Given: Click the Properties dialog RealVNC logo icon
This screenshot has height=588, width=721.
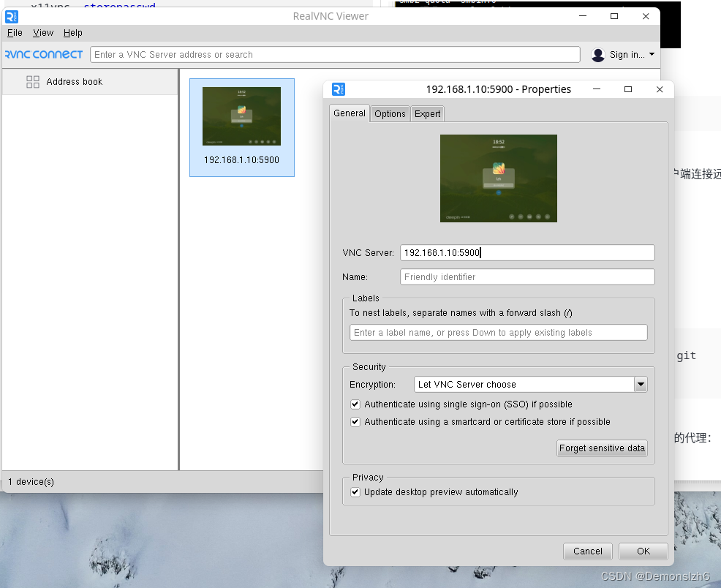Looking at the screenshot, I should pos(339,89).
